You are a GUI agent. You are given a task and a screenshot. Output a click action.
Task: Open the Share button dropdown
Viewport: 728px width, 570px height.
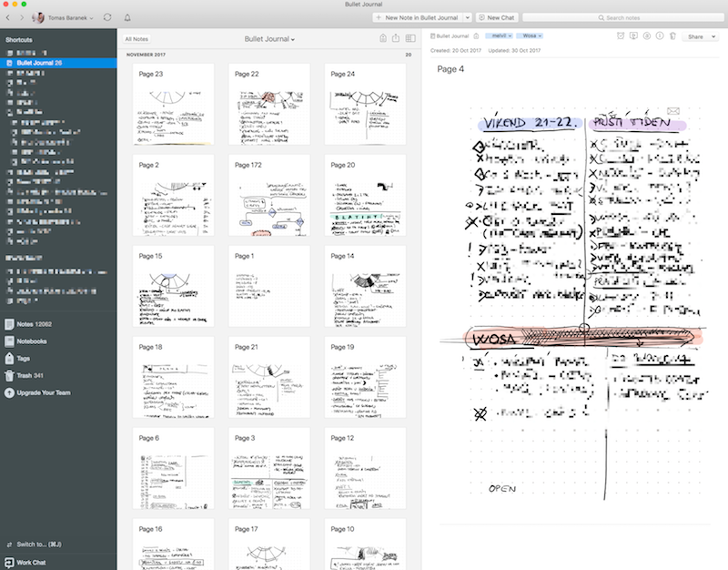(x=697, y=36)
